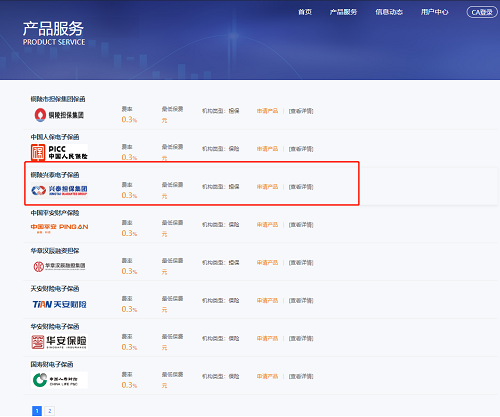Click the Tongling guarantee group logo
The width and height of the screenshot is (500, 417).
point(59,115)
